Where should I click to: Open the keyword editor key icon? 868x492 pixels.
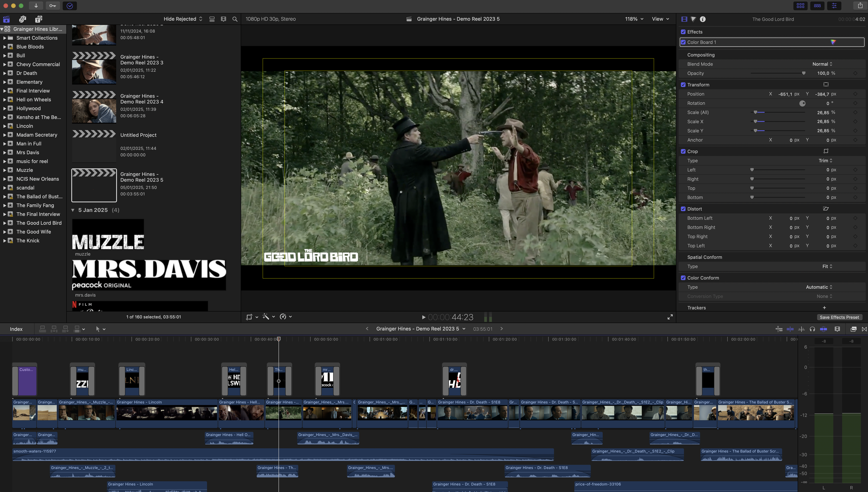(53, 6)
